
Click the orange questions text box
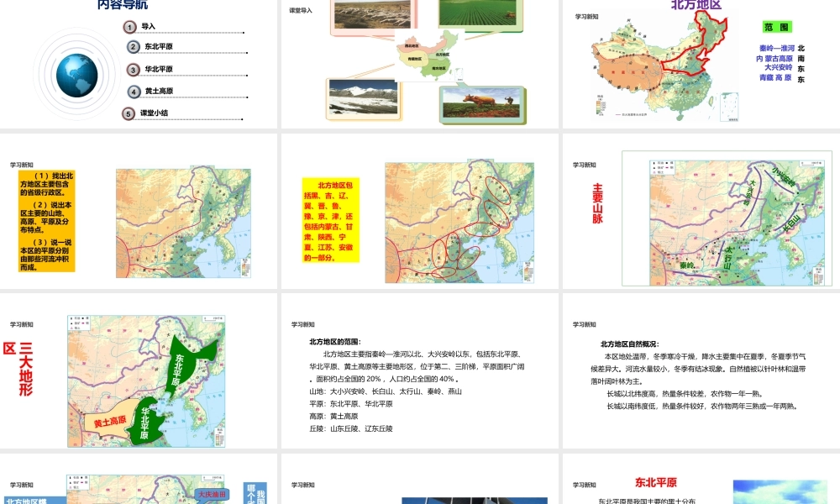coord(46,221)
